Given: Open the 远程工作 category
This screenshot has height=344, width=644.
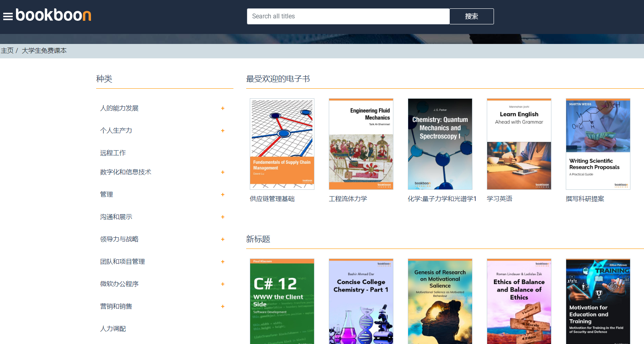Looking at the screenshot, I should pyautogui.click(x=113, y=153).
